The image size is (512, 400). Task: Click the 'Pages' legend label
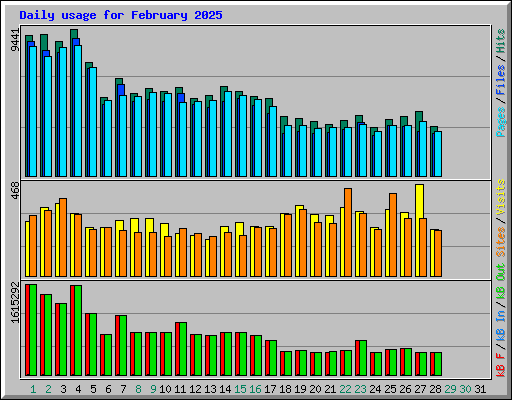pyautogui.click(x=501, y=122)
